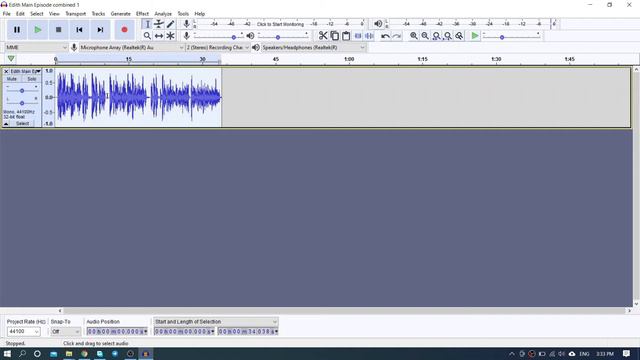Screen dimensions: 640x360
Task: Open the Generate menu
Action: (x=120, y=13)
